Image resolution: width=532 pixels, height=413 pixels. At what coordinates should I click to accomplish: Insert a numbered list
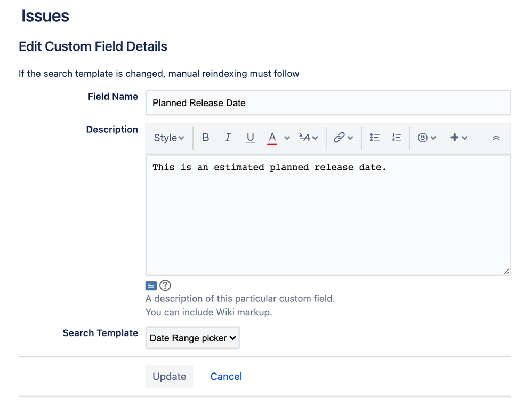tap(397, 138)
